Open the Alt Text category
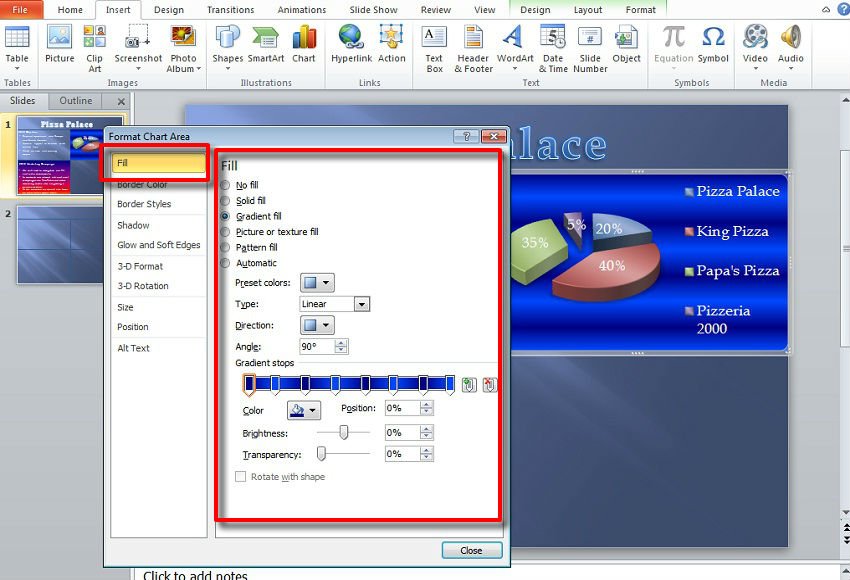 tap(133, 348)
